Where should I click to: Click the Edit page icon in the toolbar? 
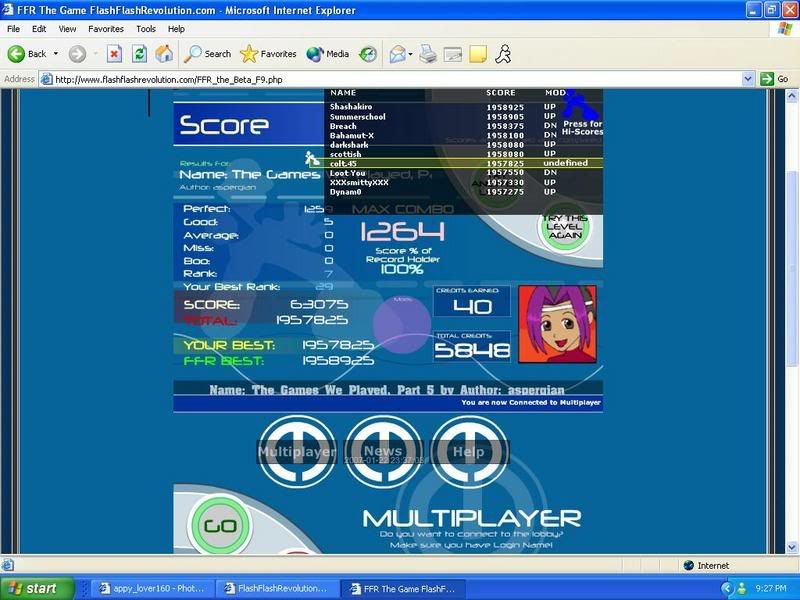point(453,54)
